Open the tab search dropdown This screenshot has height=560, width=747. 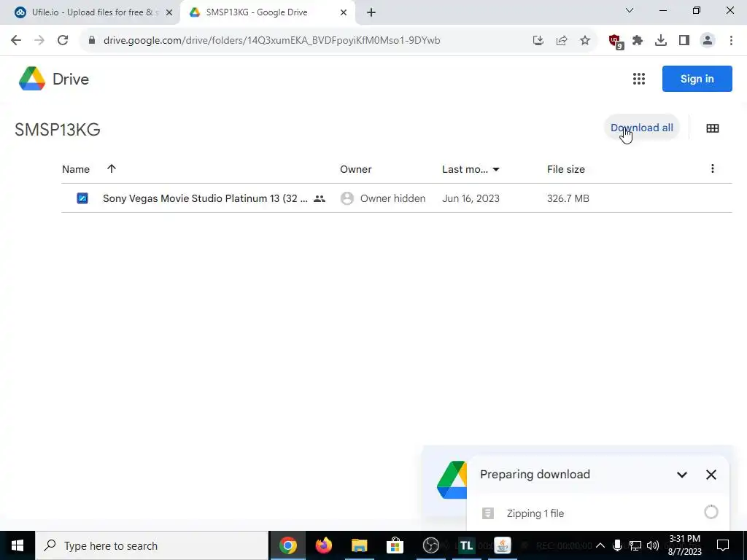[630, 10]
